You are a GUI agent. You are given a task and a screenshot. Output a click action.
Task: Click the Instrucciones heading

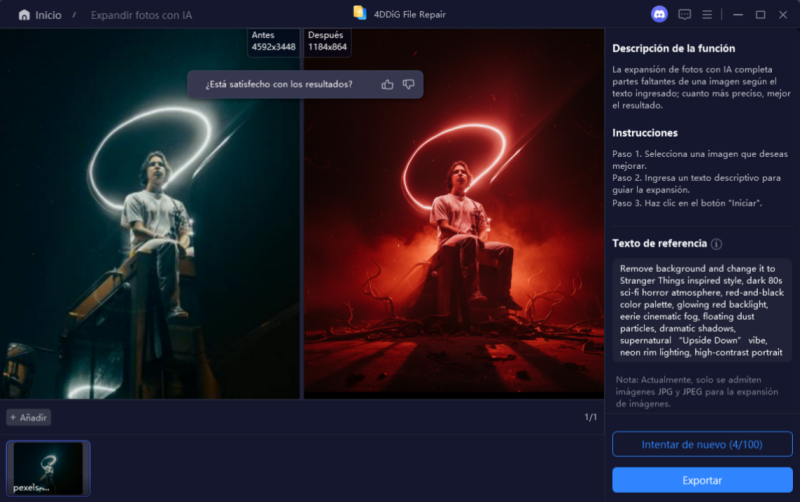point(645,133)
